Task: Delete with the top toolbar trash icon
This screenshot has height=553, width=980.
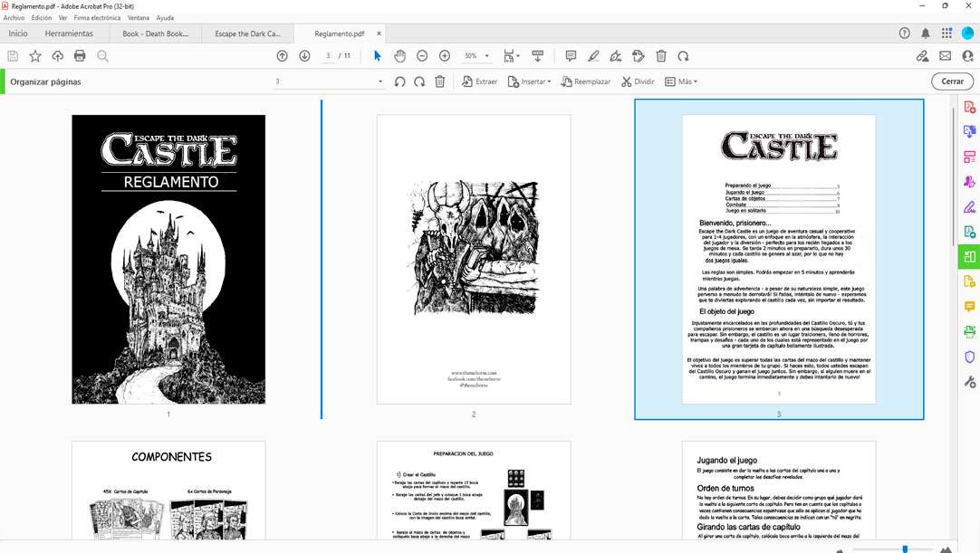Action: coord(661,56)
